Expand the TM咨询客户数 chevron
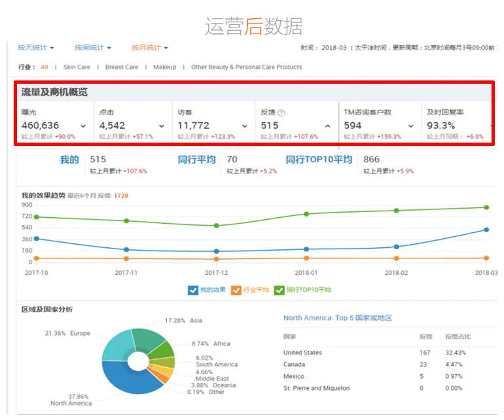 [x=410, y=126]
